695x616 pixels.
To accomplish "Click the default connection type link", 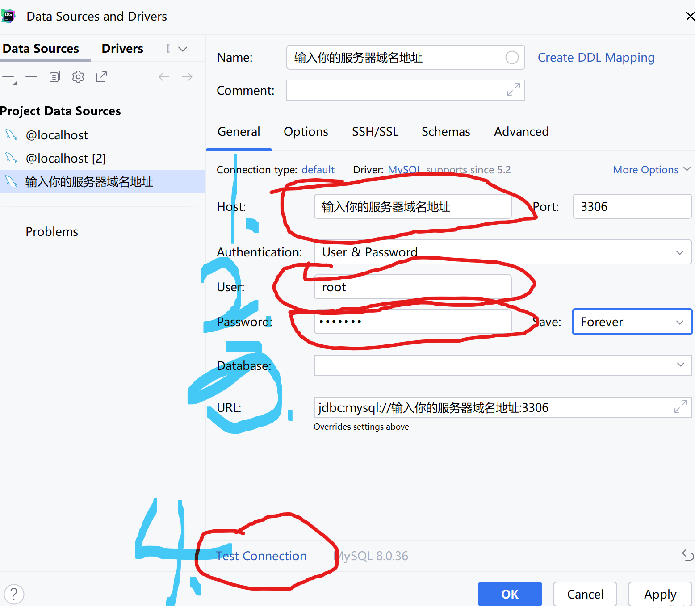I will click(x=318, y=170).
